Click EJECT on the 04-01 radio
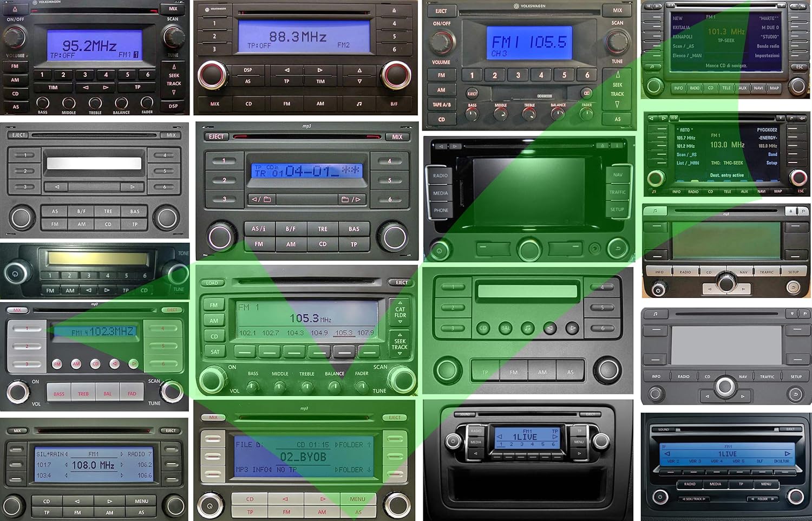812x521 pixels. [x=216, y=136]
